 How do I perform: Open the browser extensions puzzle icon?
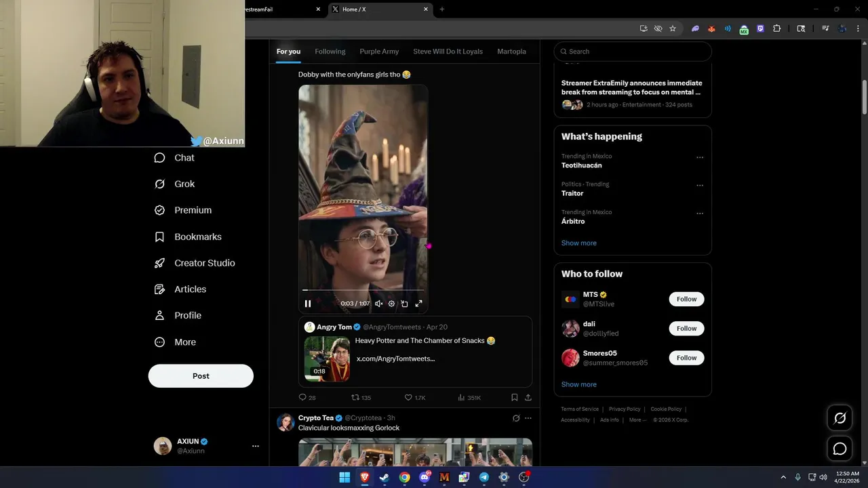click(777, 28)
